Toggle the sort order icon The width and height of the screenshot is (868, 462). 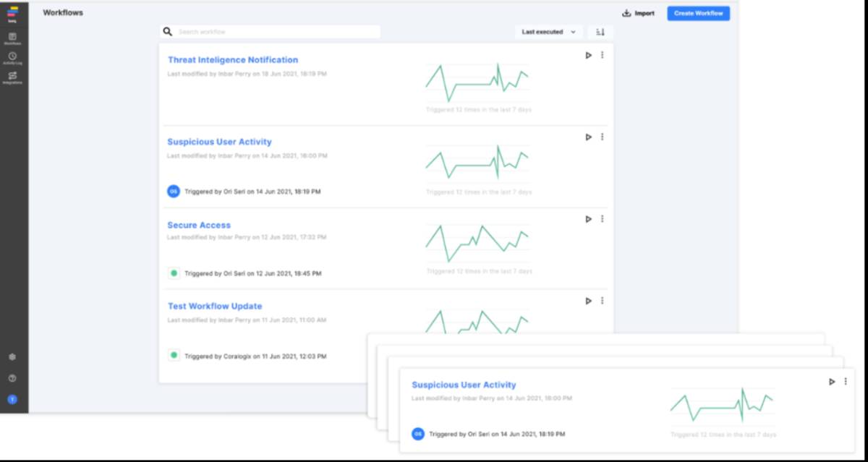tap(600, 32)
